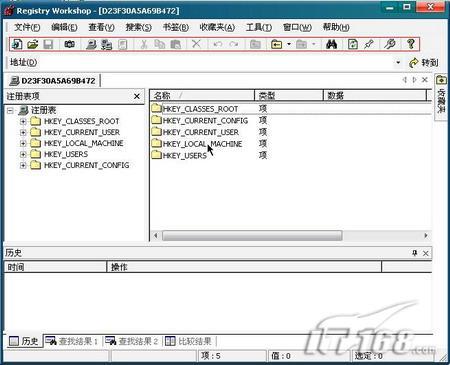Click the grayed Forward folder navigation icon
Screen dimensions: 450x365
tap(301, 44)
